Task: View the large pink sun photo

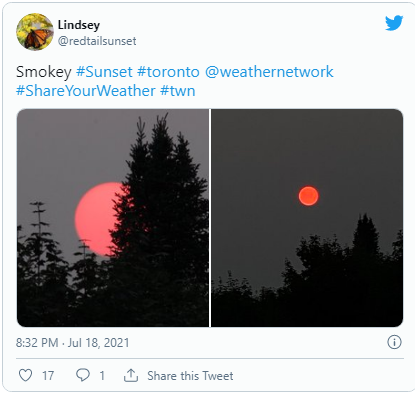Action: tap(113, 218)
